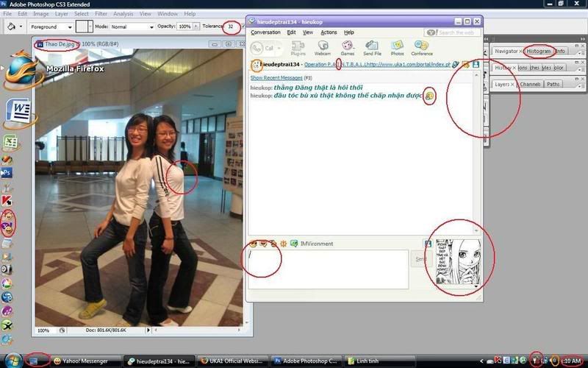Screen dimensions: 588x368
Task: Click the manga display image avatar
Action: [458, 262]
